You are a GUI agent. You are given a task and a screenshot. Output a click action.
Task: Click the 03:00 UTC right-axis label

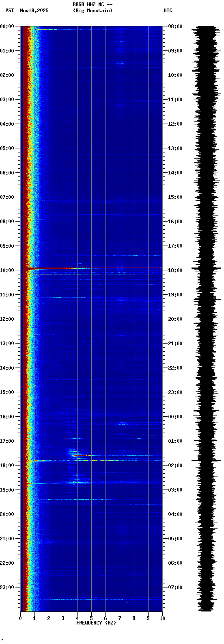175,490
